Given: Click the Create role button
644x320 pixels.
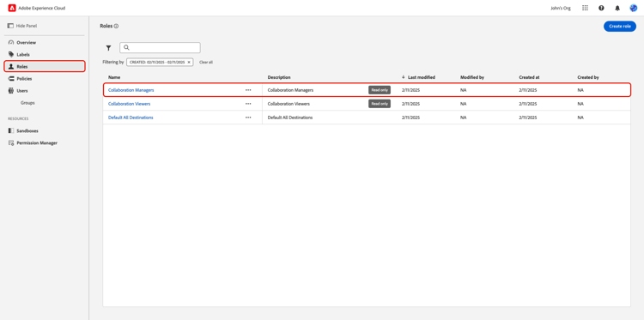Looking at the screenshot, I should coord(620,27).
